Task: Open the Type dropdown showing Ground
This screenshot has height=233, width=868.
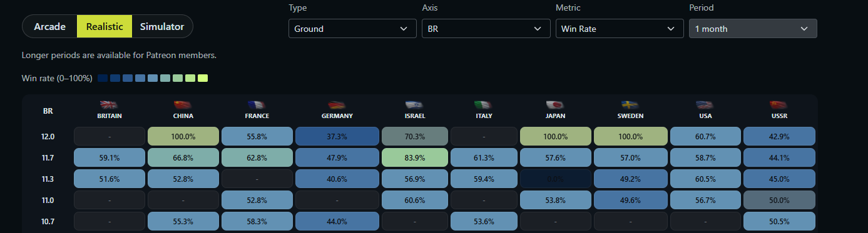Action: (x=352, y=29)
